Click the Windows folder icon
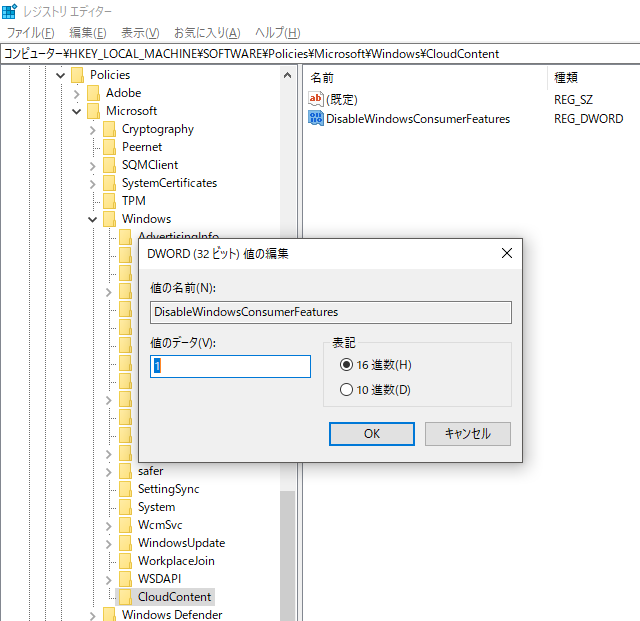 [x=109, y=219]
